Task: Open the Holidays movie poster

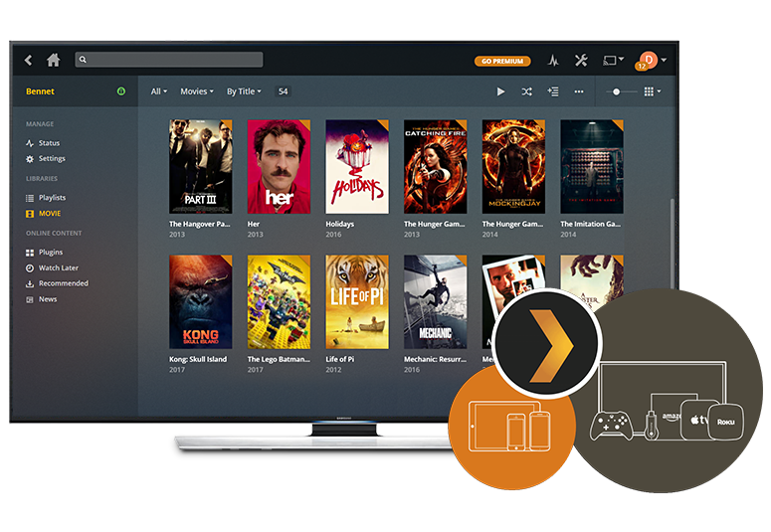Action: [357, 167]
